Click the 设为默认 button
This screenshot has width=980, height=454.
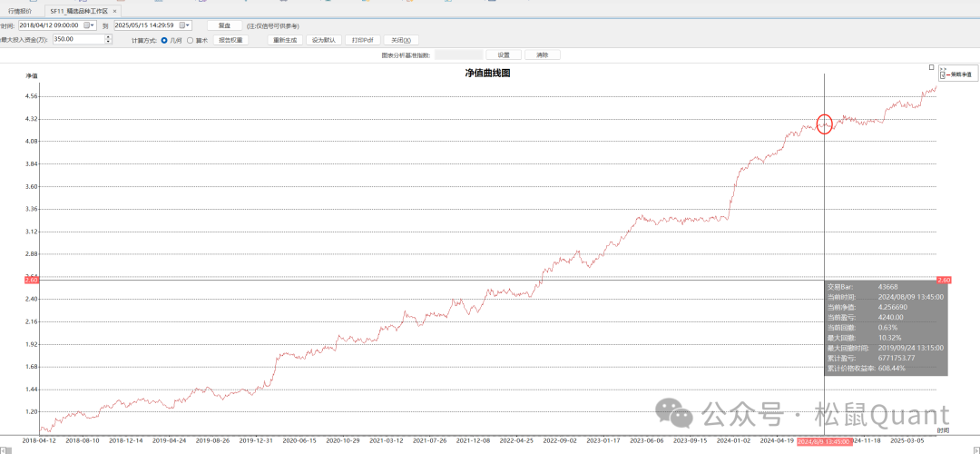[324, 40]
